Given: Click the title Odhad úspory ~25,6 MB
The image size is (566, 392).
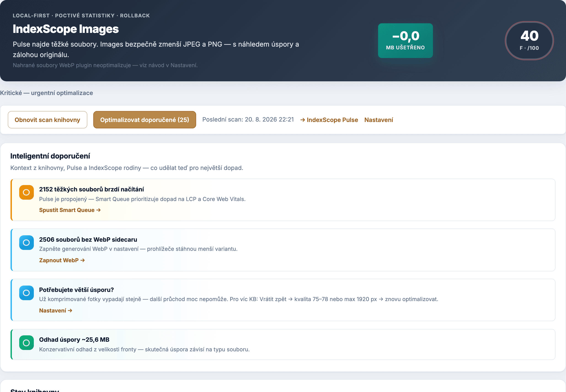Looking at the screenshot, I should point(74,339).
